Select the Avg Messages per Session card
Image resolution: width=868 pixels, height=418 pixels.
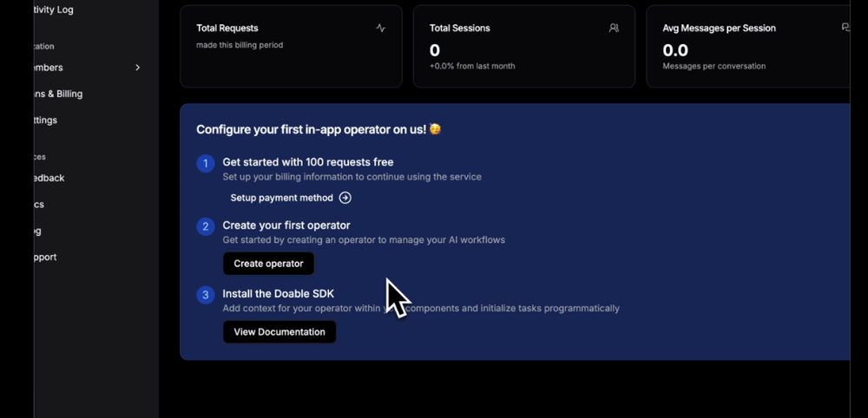(748, 47)
